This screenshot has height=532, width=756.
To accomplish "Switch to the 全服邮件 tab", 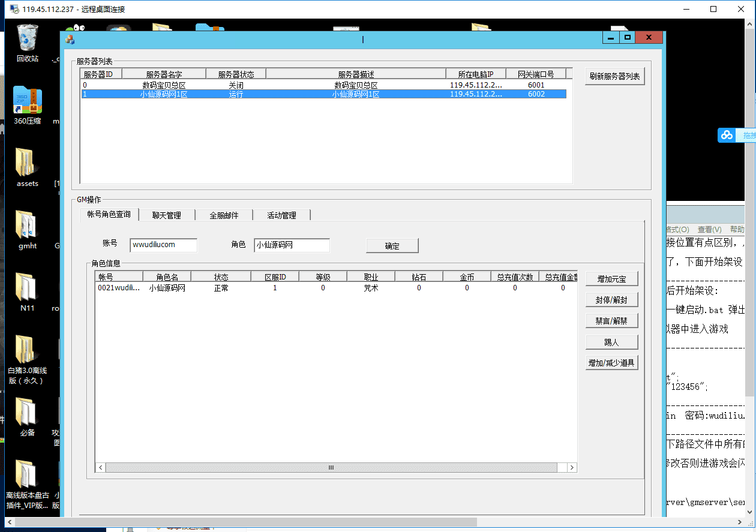I will [224, 215].
